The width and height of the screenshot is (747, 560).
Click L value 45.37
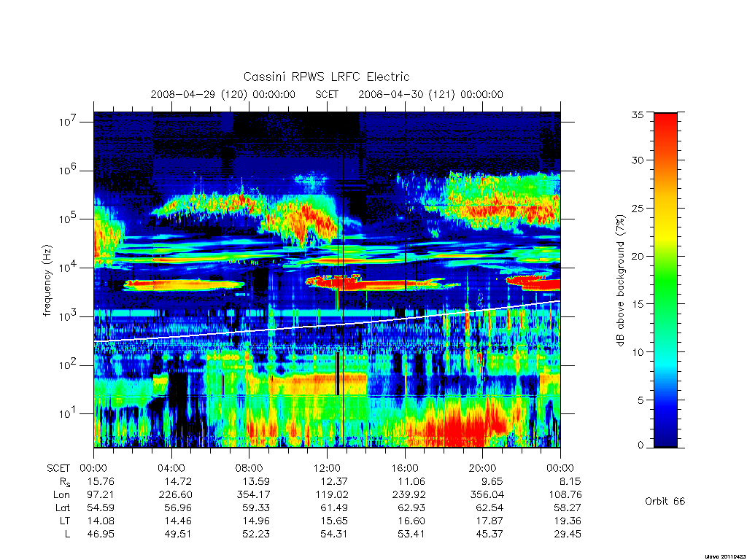(489, 534)
